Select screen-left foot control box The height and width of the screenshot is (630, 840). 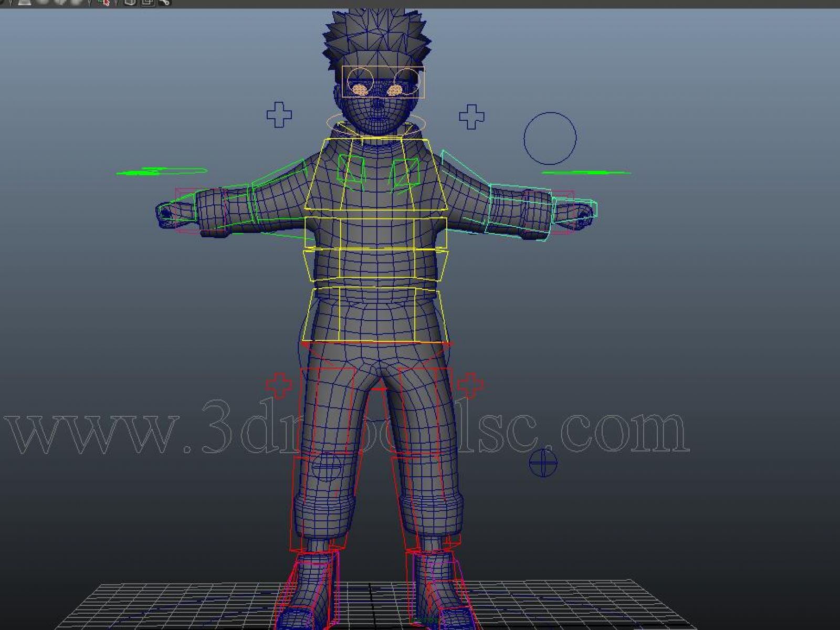(307, 591)
